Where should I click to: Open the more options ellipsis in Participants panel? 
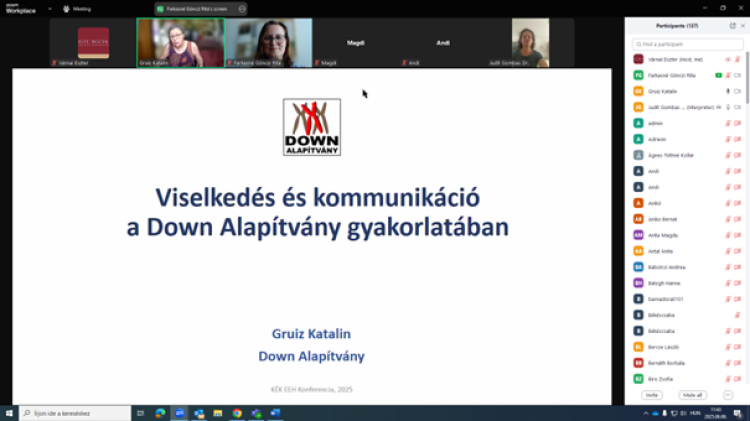728,395
